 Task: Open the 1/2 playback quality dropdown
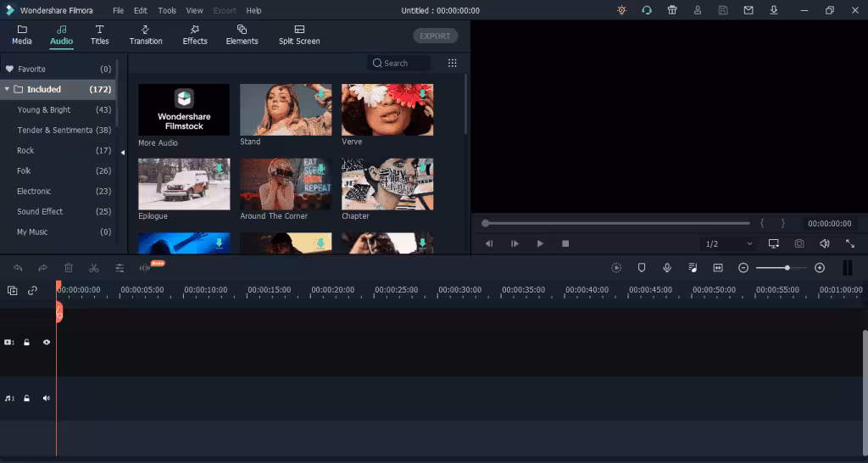click(x=728, y=243)
